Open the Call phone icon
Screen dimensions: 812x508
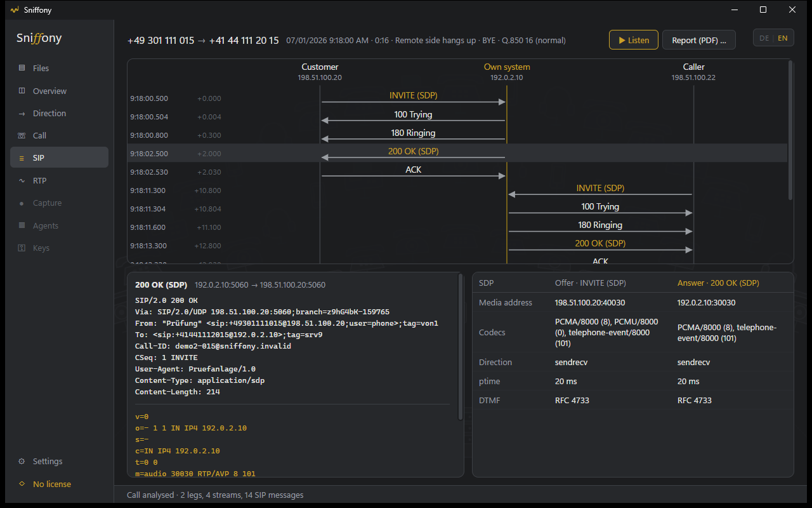[x=22, y=135]
